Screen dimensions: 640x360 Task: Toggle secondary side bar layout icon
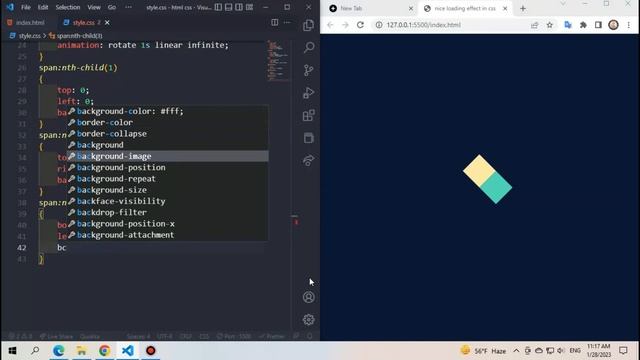tap(239, 7)
